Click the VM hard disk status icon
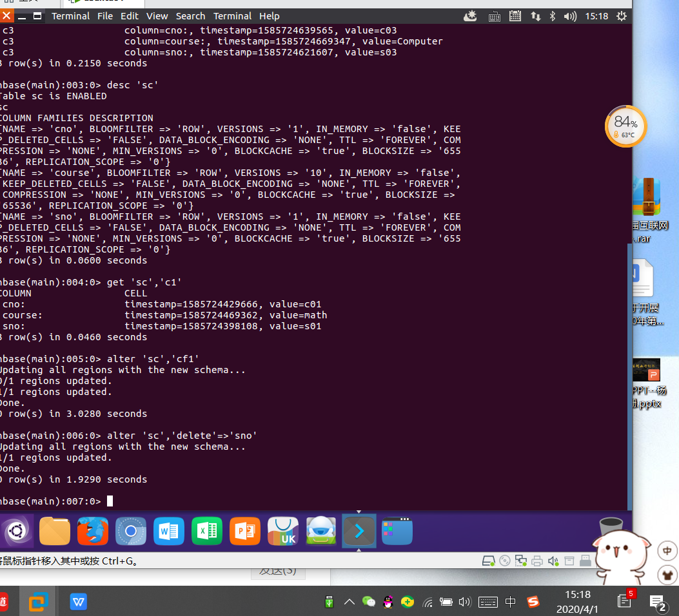 [489, 561]
